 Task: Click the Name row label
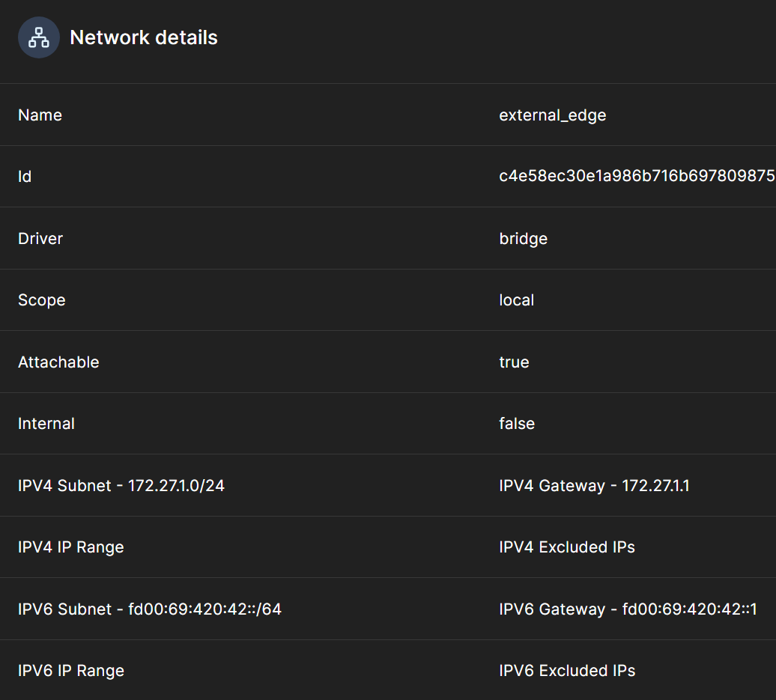coord(40,115)
